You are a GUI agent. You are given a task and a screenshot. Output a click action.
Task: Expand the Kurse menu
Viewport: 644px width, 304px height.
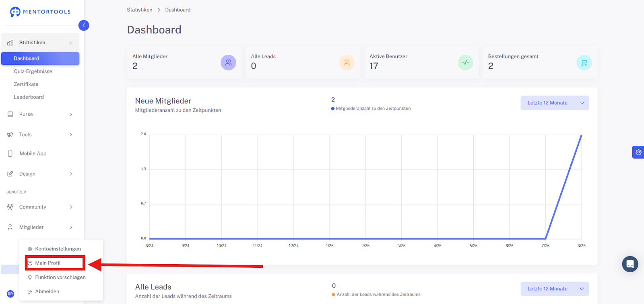tap(40, 114)
